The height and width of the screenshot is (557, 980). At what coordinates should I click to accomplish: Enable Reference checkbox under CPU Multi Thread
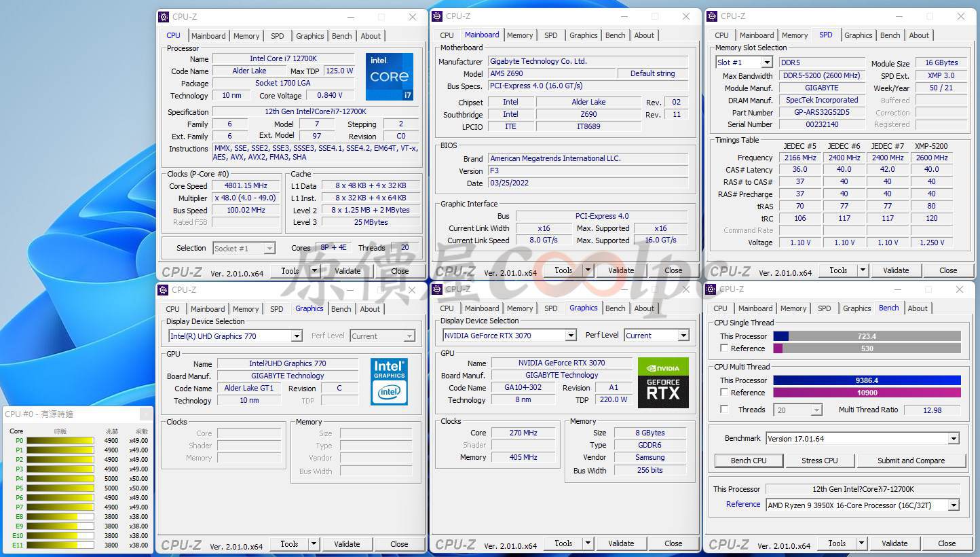[724, 393]
